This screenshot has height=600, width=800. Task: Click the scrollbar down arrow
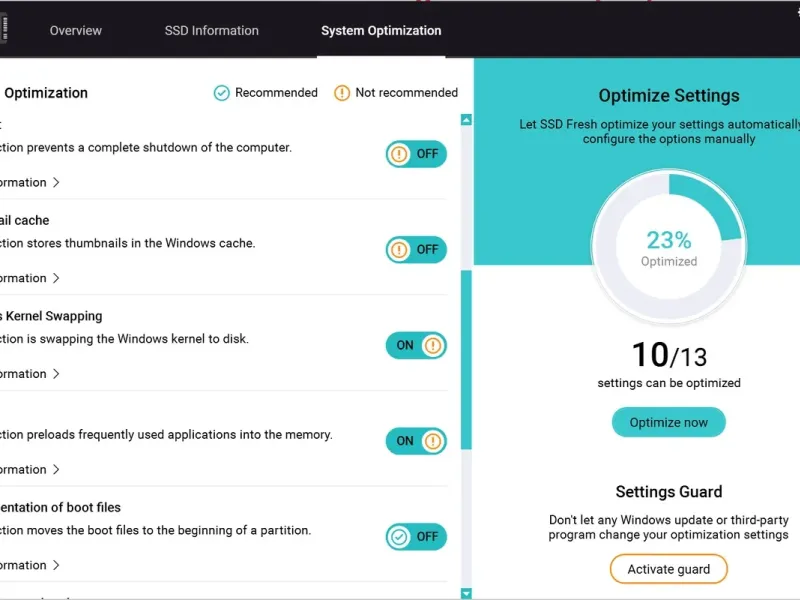[466, 594]
